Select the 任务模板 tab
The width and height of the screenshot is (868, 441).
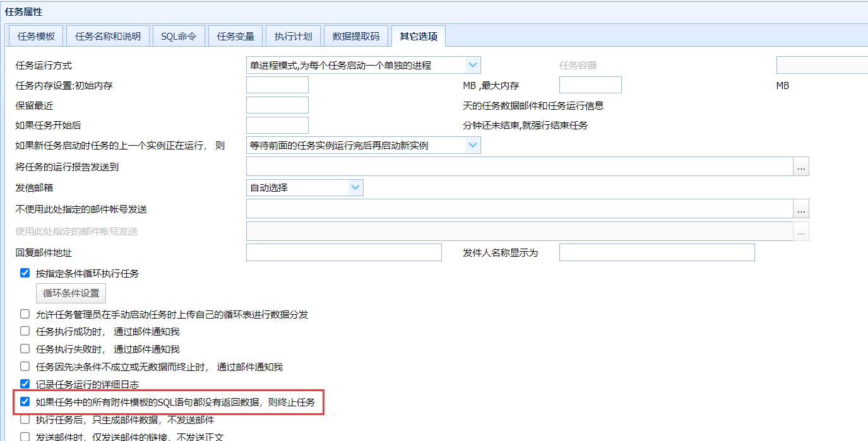36,36
